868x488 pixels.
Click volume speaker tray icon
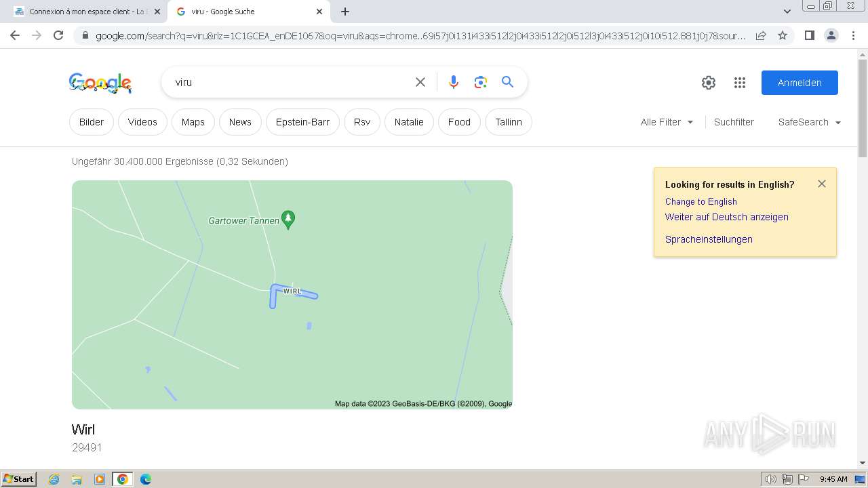click(771, 479)
